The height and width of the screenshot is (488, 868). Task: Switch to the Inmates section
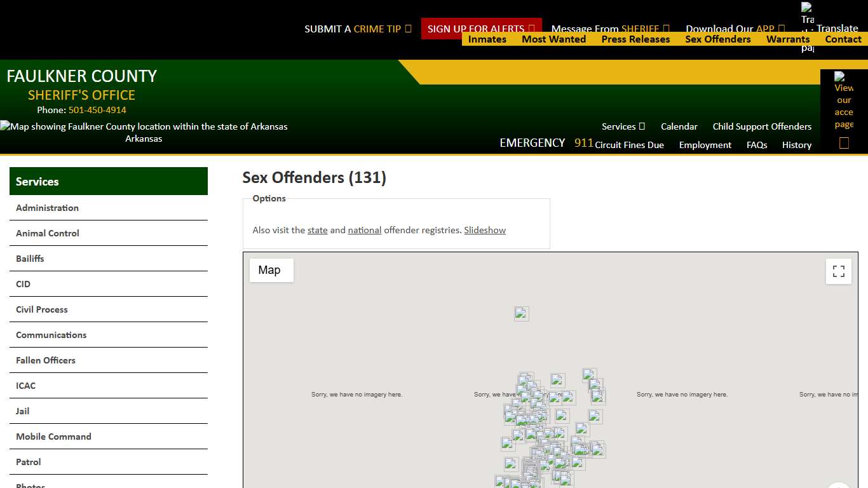pos(487,39)
